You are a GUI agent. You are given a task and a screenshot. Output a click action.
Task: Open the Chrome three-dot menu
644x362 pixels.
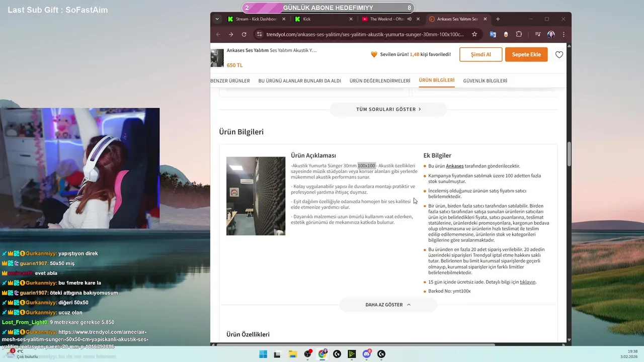click(563, 34)
